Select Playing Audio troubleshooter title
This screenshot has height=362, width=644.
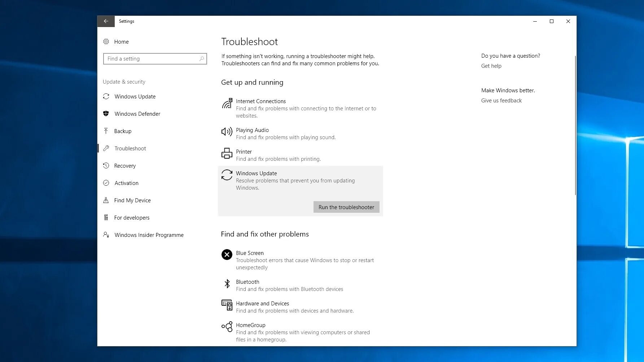click(x=252, y=130)
